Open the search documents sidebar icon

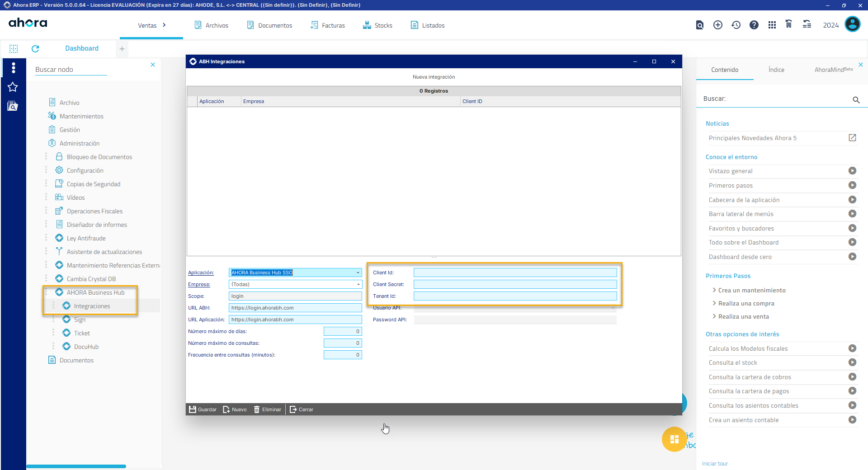tap(13, 106)
